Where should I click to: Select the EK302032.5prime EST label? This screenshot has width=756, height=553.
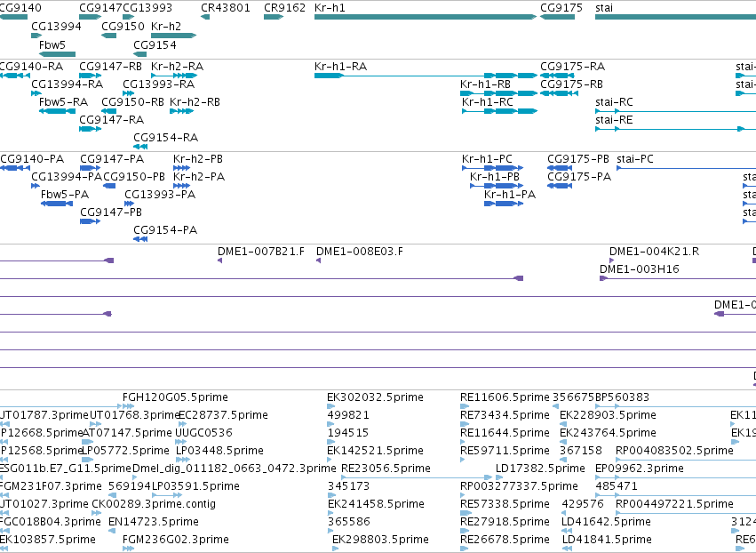click(x=375, y=397)
